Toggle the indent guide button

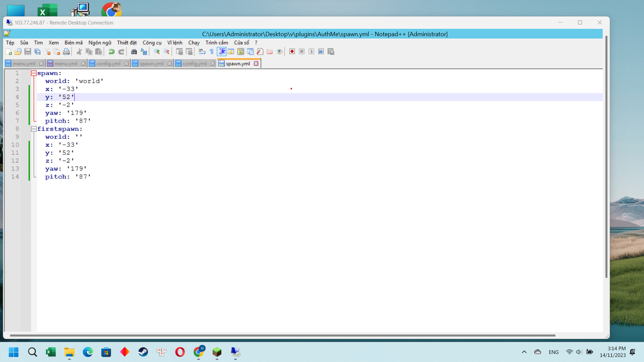click(221, 52)
